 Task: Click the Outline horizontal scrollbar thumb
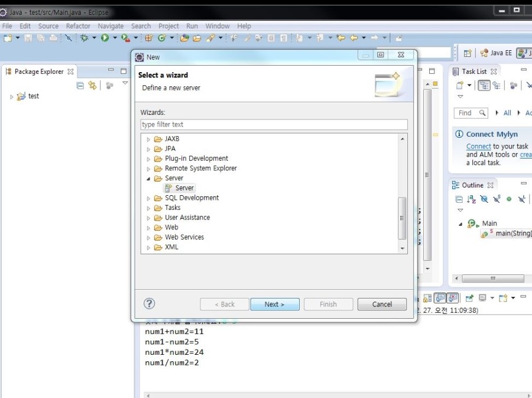[493, 279]
